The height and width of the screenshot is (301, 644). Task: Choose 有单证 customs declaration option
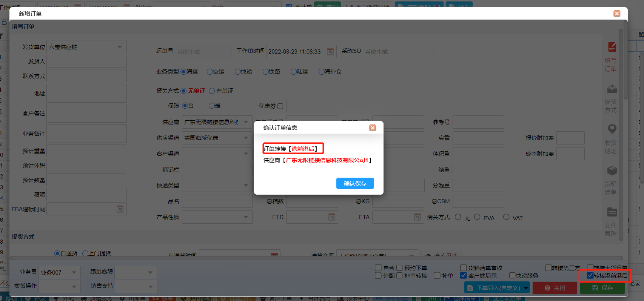click(212, 91)
